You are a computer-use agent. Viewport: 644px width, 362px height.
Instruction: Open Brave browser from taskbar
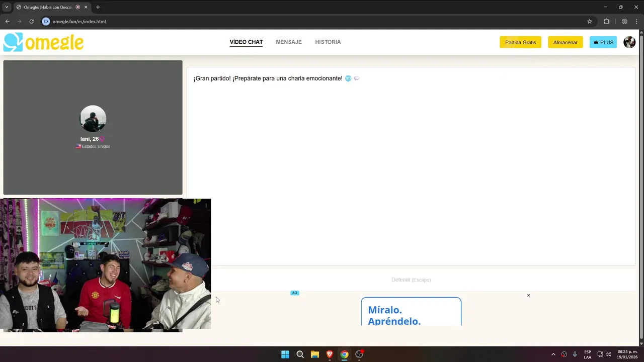pos(330,354)
